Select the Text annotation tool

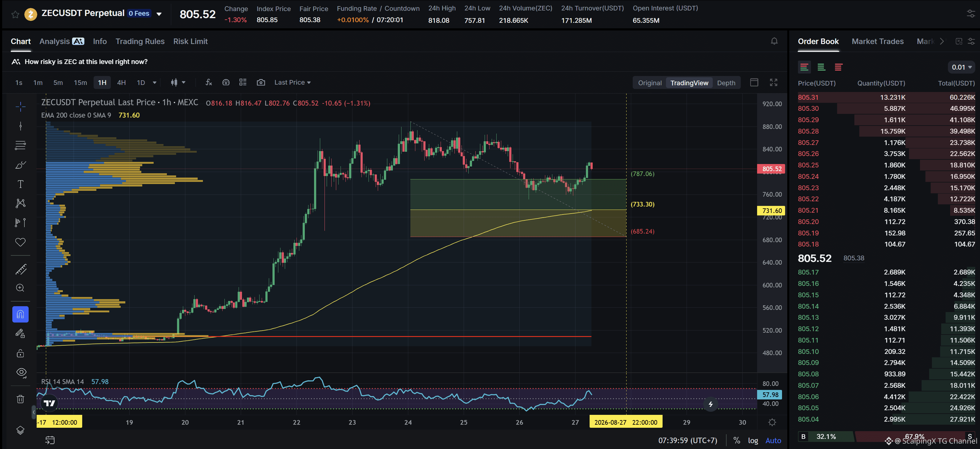(x=21, y=184)
